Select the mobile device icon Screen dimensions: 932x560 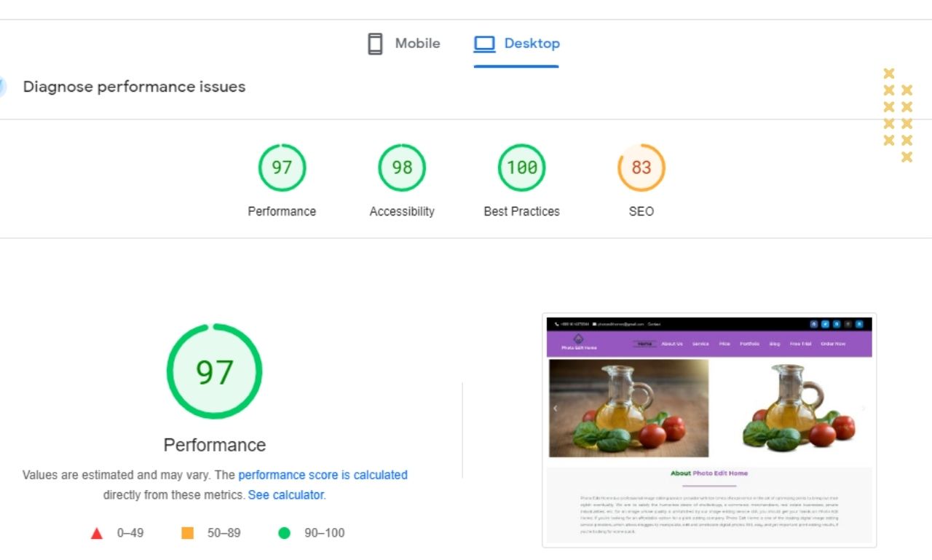click(x=374, y=43)
